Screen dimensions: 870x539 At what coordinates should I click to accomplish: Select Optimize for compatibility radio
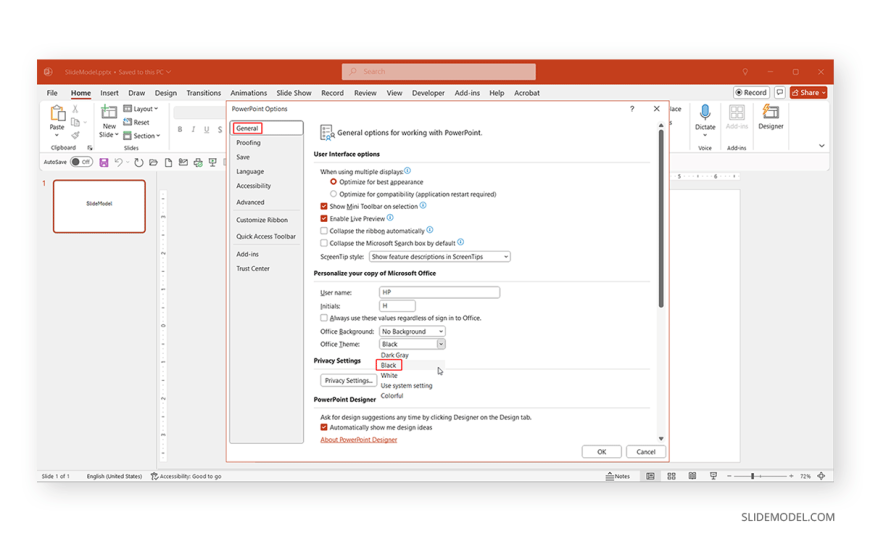pos(333,194)
